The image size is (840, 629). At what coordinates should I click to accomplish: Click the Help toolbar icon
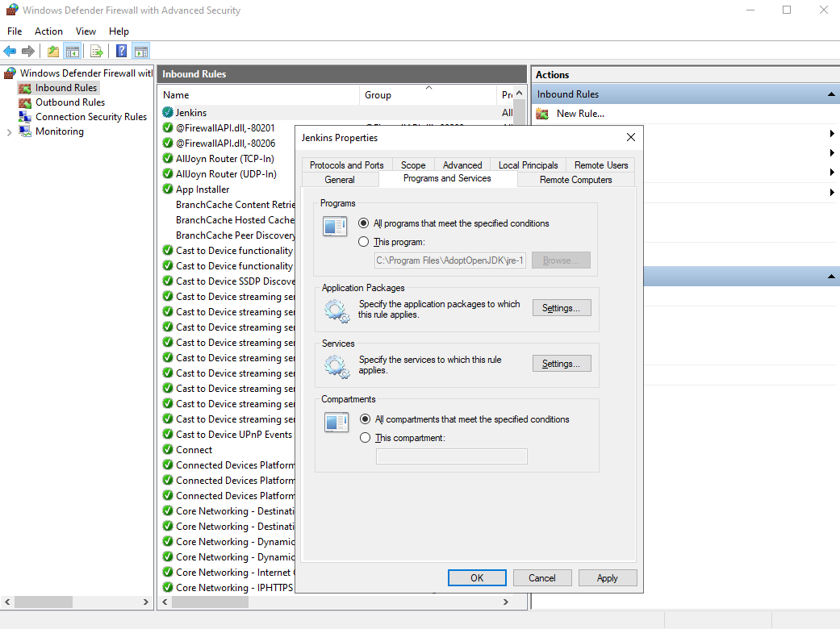pyautogui.click(x=119, y=51)
